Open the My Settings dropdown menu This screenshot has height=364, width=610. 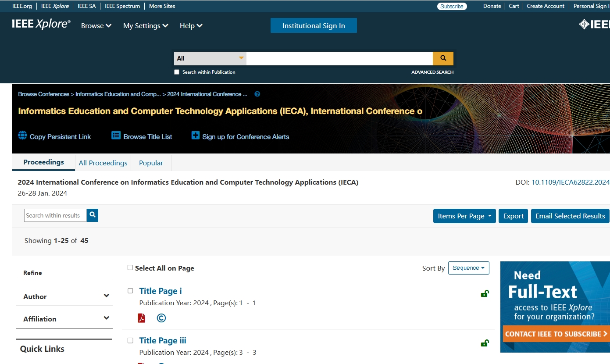[146, 26]
